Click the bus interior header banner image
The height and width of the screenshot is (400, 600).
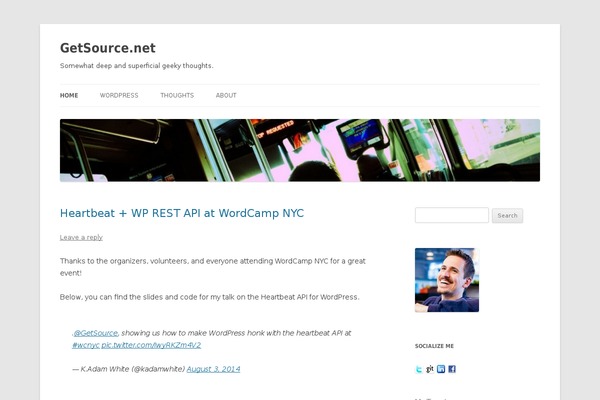click(300, 150)
